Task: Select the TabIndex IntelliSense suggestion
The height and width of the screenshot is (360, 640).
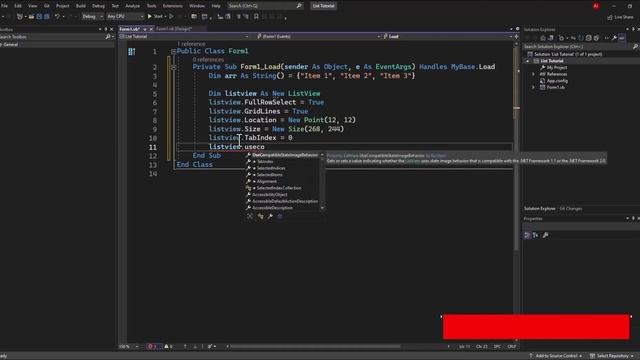Action: 265,162
